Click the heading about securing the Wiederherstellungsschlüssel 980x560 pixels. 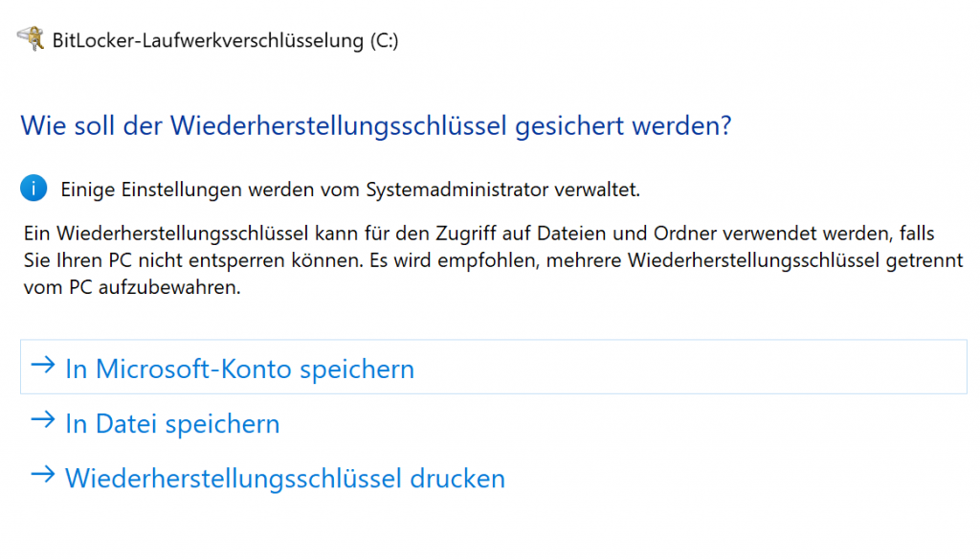[375, 125]
